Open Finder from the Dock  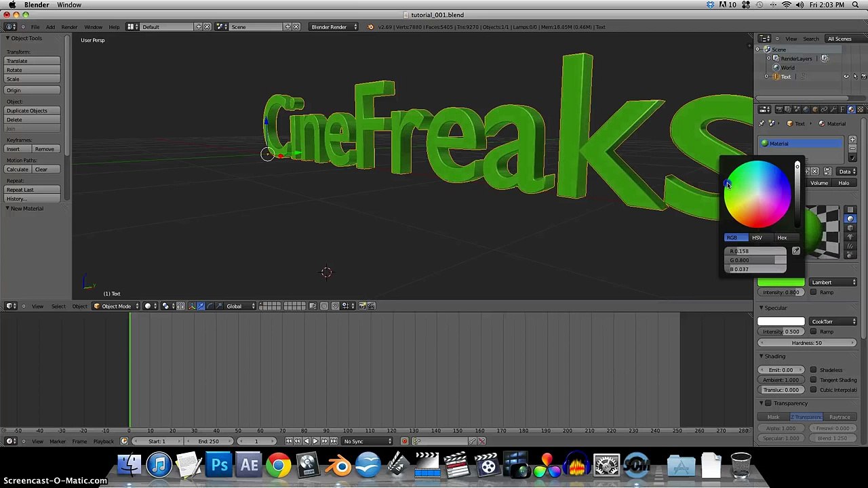tap(130, 466)
